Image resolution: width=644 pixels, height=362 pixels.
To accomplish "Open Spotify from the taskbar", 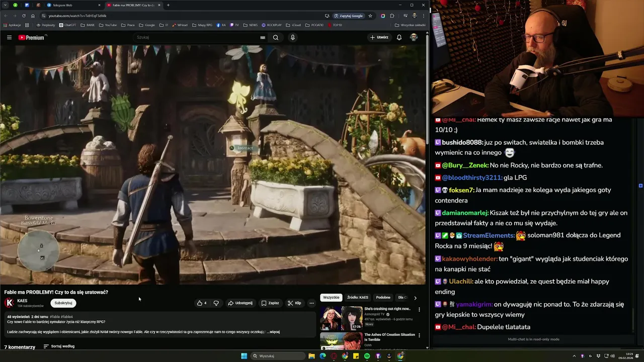I will [x=367, y=356].
